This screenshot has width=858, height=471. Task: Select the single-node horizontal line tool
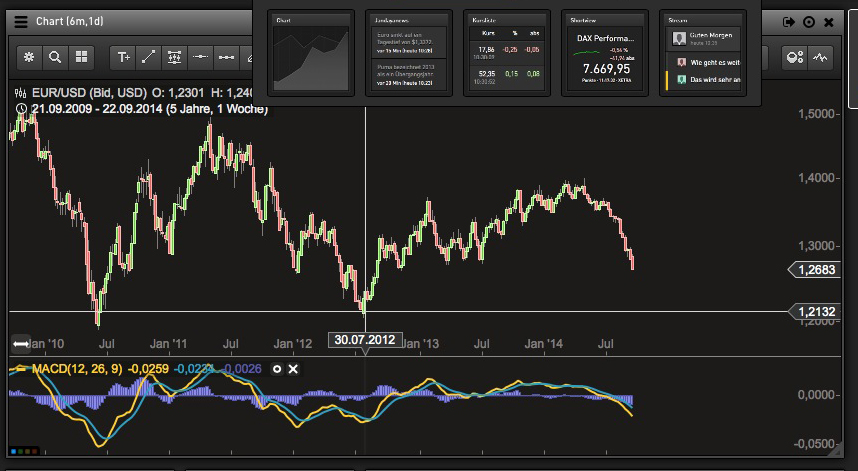tap(200, 57)
